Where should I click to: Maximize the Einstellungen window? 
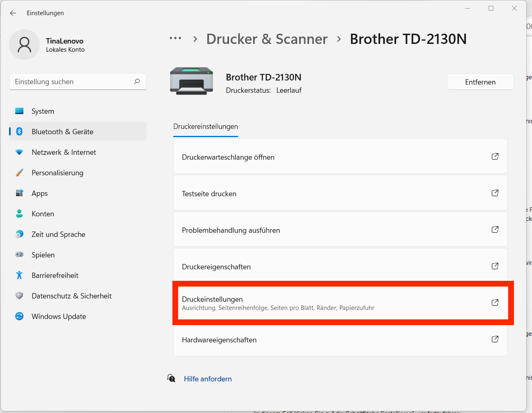(x=491, y=8)
